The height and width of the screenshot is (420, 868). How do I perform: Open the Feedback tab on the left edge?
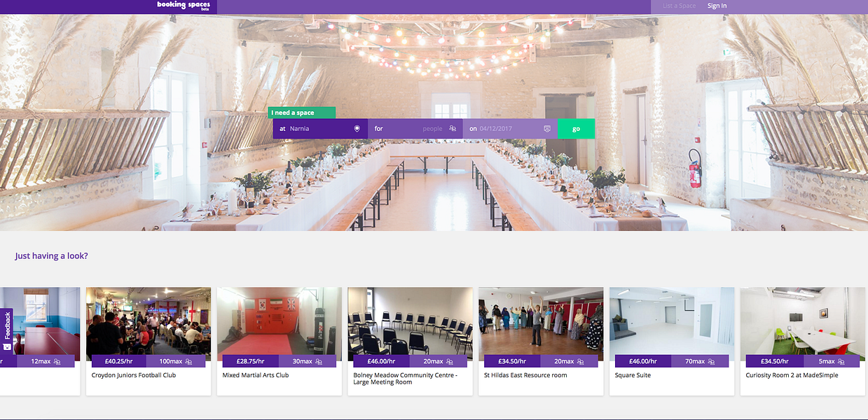6,329
